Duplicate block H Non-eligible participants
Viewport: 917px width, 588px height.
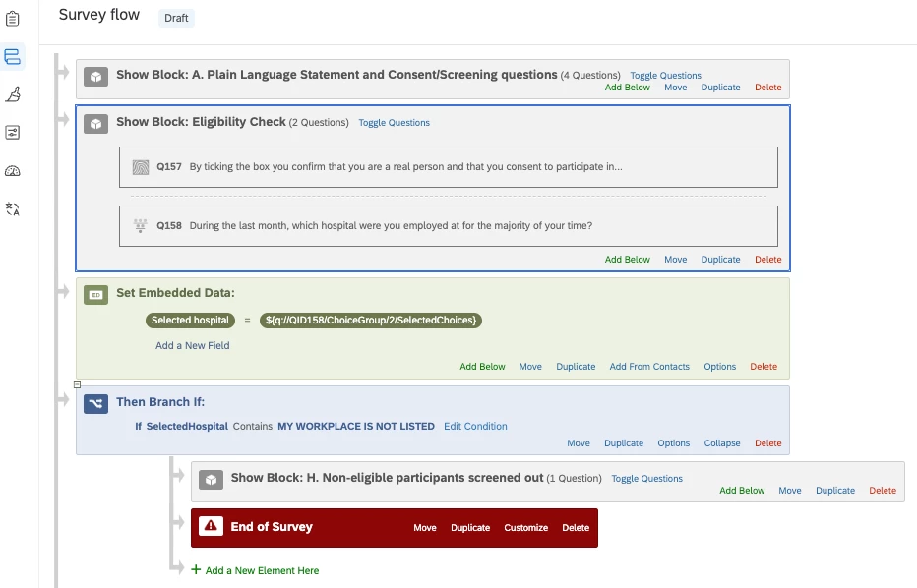835,491
